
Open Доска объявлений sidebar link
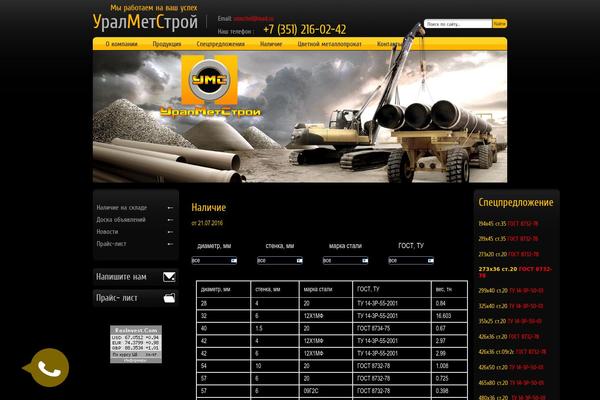121,220
